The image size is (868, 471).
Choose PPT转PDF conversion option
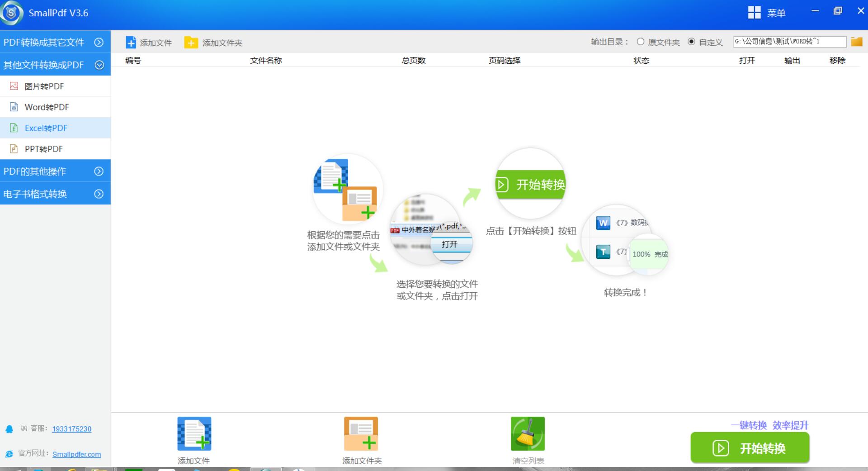(43, 149)
